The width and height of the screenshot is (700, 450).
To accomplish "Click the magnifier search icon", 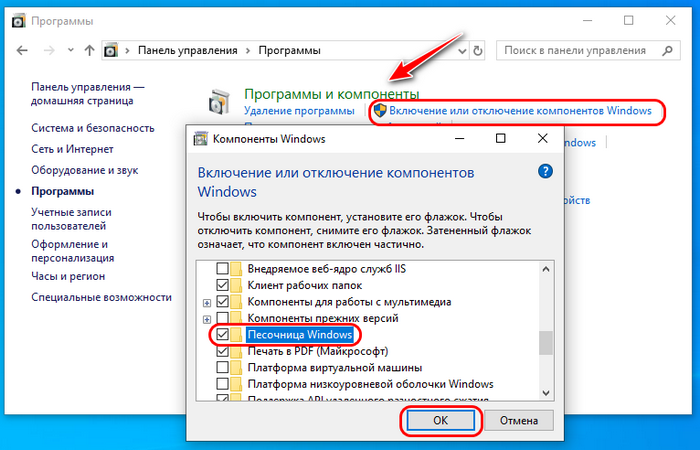I will (667, 50).
